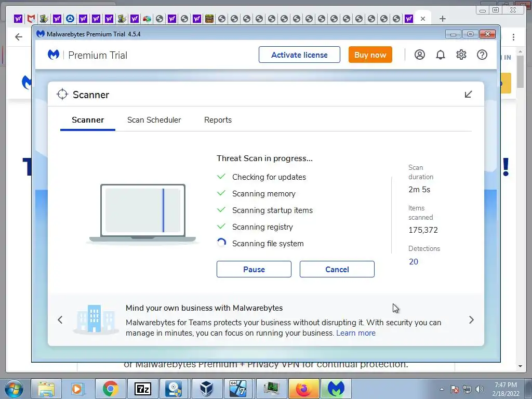
Task: Switch to the Minecraft block icon tab
Action: click(209, 19)
